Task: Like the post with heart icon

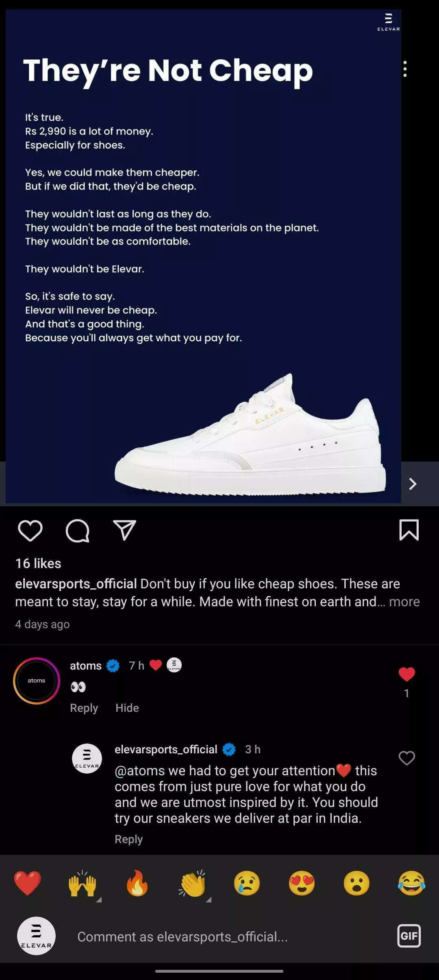Action: click(x=30, y=531)
